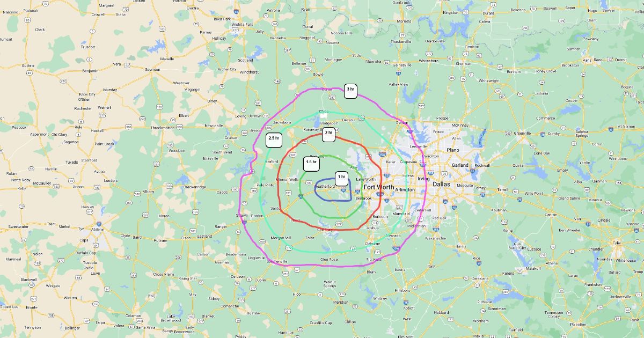This screenshot has height=338, width=644.
Task: Click the 'Throckmorton' town label
Action: [x=163, y=128]
